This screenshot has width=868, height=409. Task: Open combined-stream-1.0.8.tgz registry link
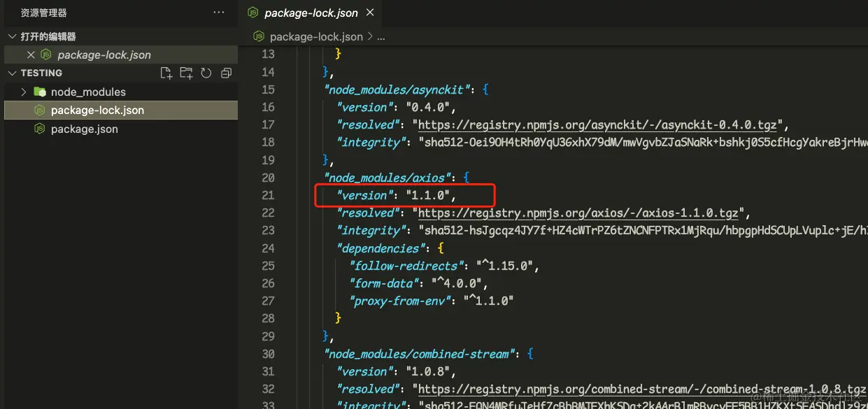tap(642, 389)
